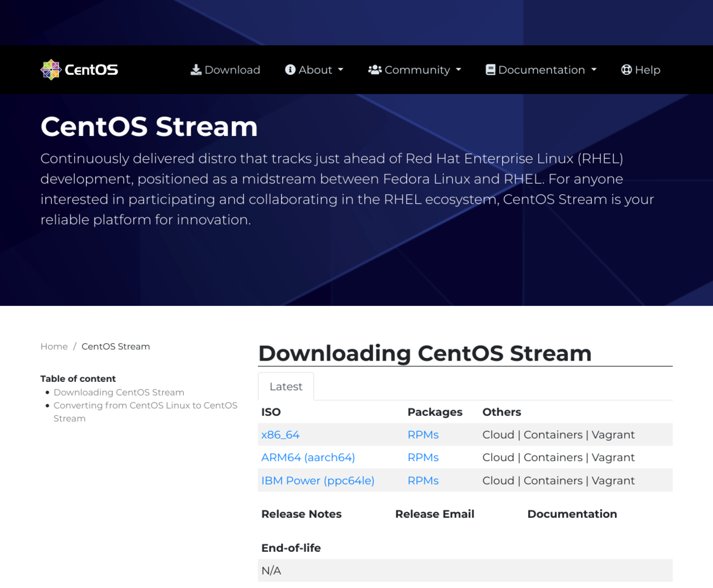Click the Downloading CentOS Stream section heading
The width and height of the screenshot is (713, 588).
[x=425, y=353]
